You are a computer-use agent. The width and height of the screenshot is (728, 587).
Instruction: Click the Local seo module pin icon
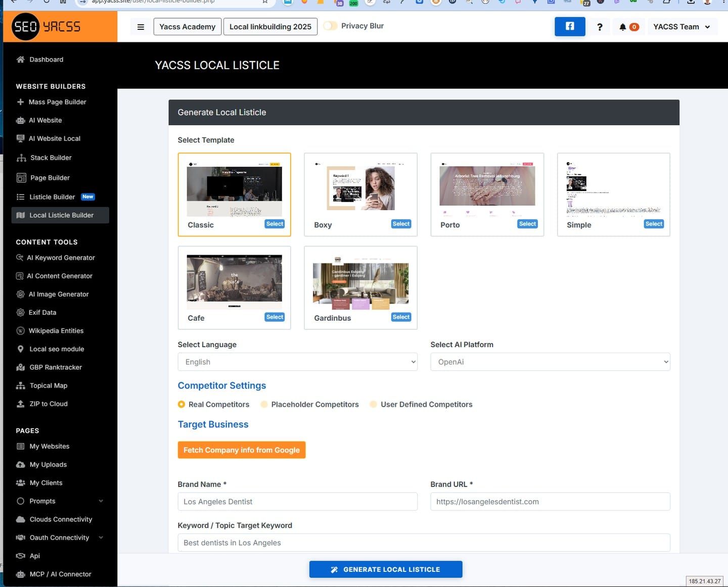[x=20, y=349]
